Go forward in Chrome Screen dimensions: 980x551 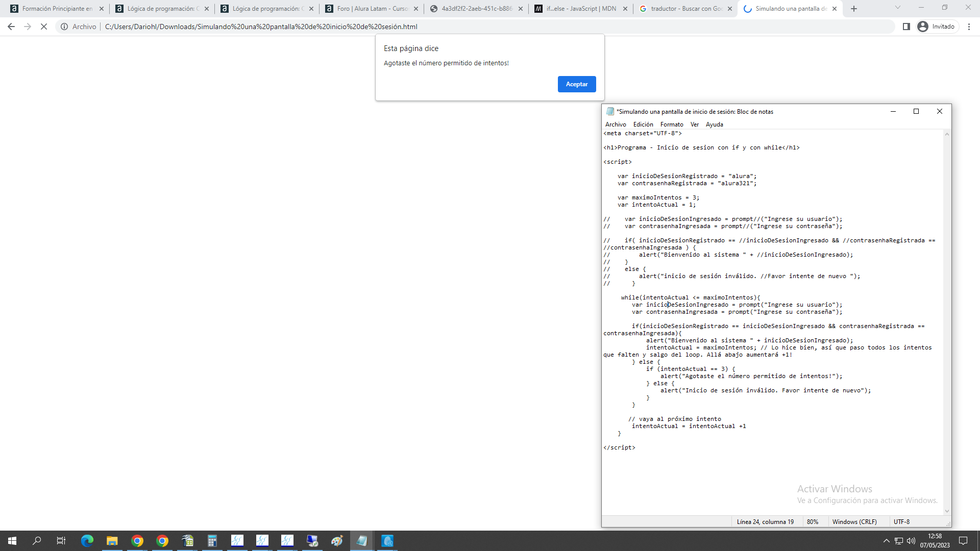point(28,27)
